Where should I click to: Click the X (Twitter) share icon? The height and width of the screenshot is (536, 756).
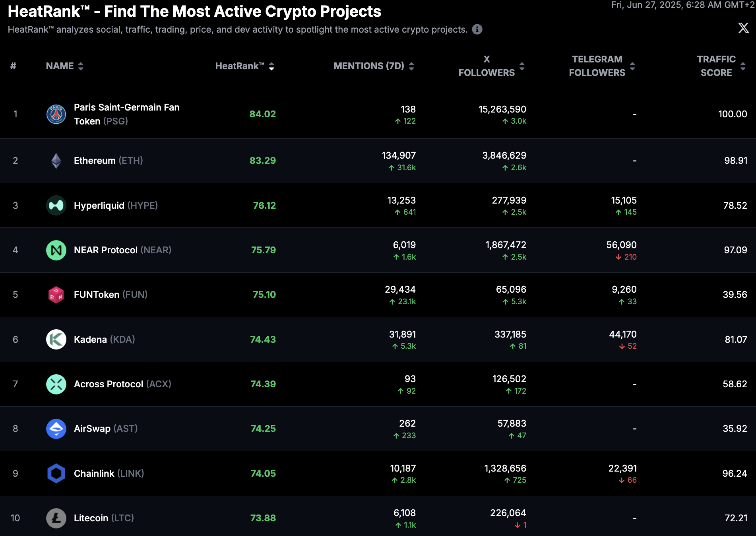click(x=743, y=28)
